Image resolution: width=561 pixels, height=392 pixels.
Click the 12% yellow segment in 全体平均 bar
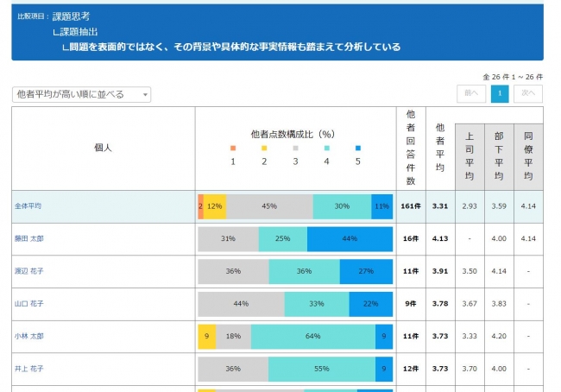click(x=215, y=206)
